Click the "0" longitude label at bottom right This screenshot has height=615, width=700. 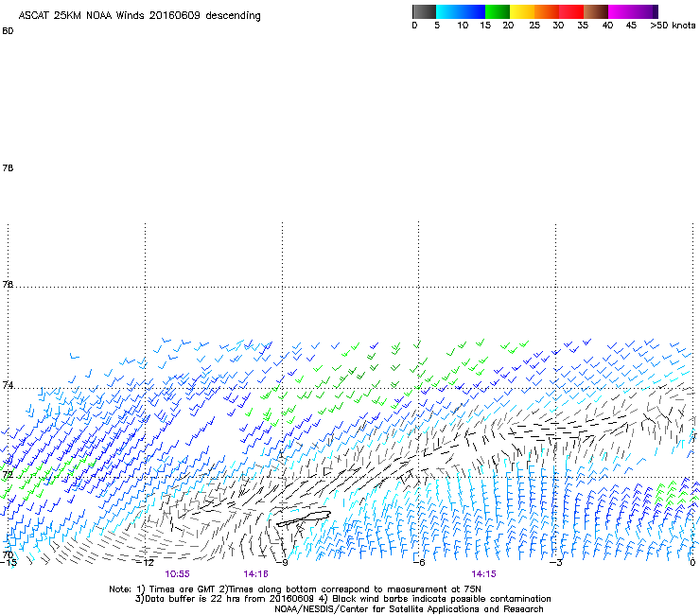pyautogui.click(x=692, y=562)
